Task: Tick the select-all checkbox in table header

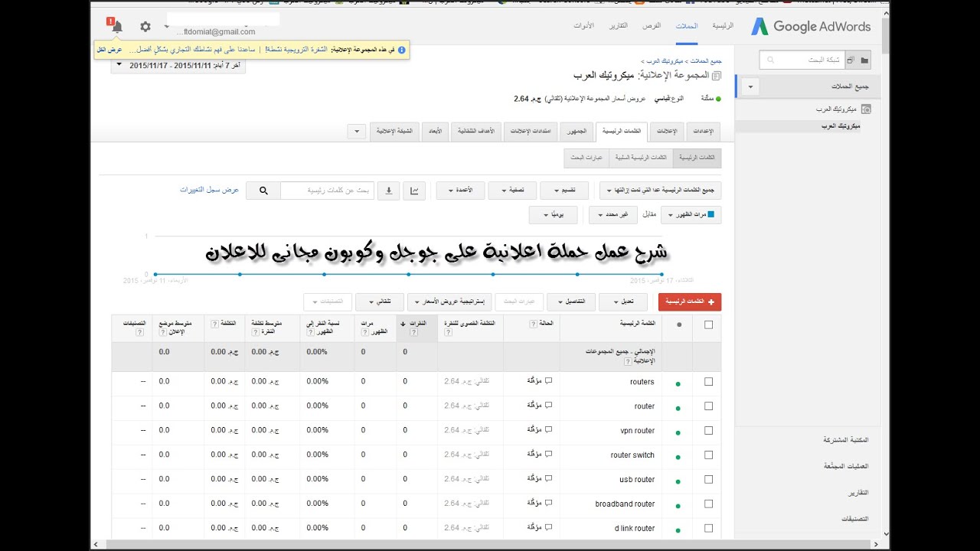Action: pos(708,324)
